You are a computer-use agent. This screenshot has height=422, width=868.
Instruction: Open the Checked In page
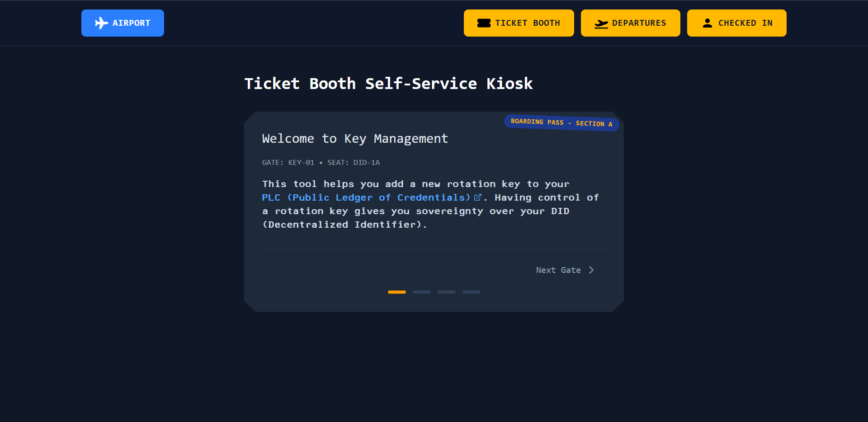click(737, 23)
